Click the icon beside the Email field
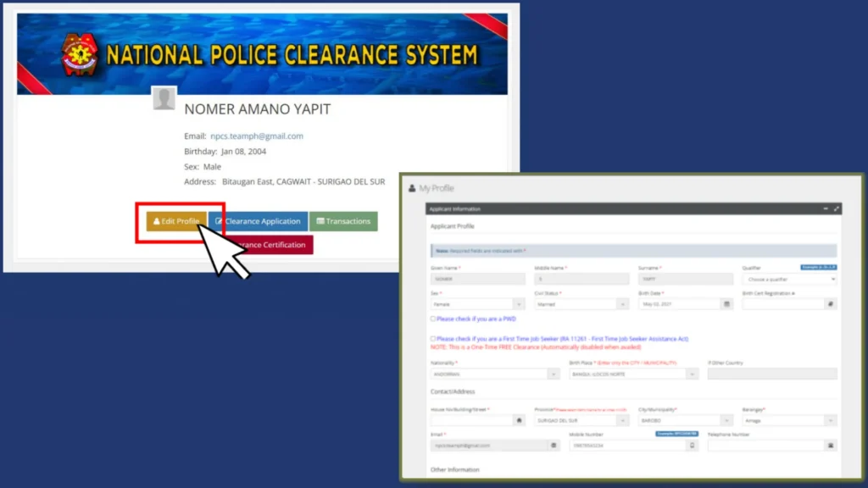This screenshot has height=488, width=868. tap(552, 445)
